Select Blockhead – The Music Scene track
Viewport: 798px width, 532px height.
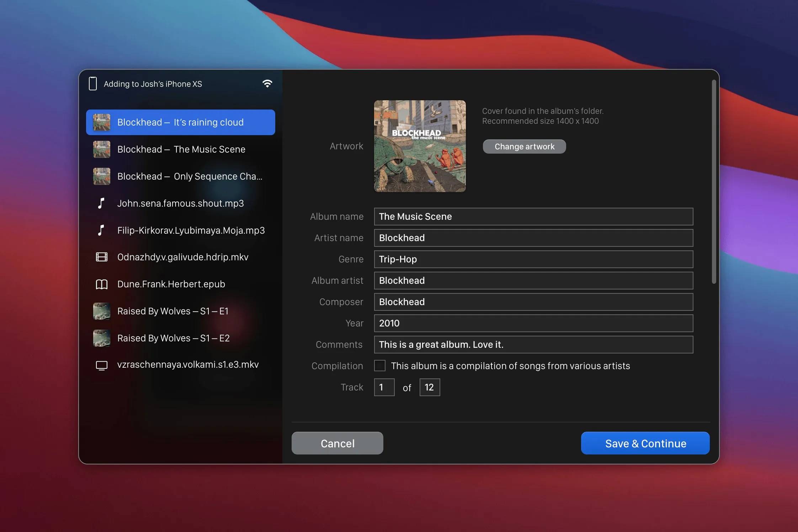(181, 149)
